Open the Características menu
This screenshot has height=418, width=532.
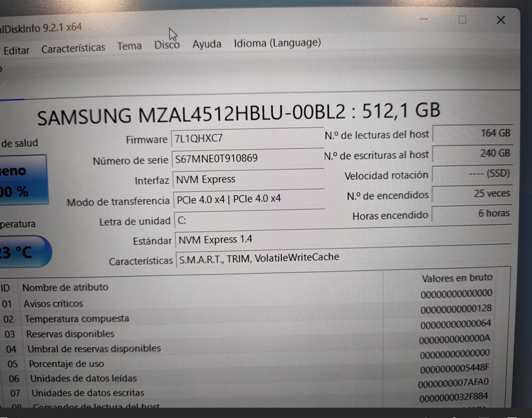(73, 48)
